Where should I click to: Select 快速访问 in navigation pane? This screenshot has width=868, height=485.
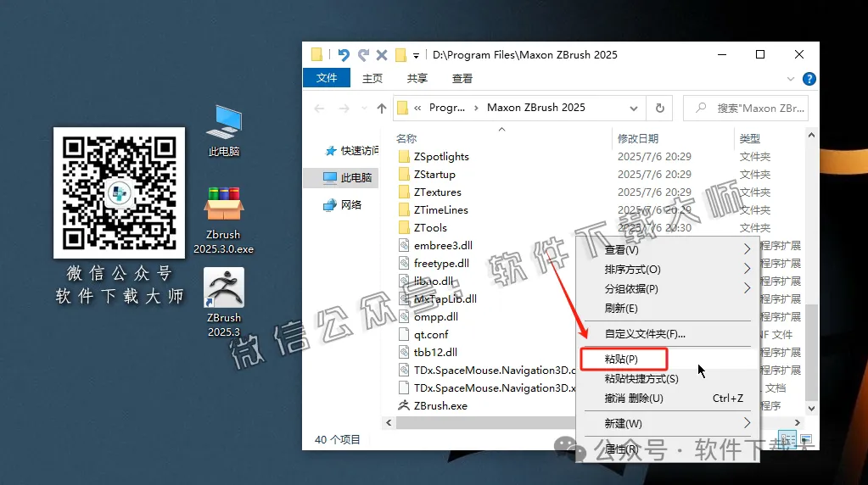click(x=353, y=150)
